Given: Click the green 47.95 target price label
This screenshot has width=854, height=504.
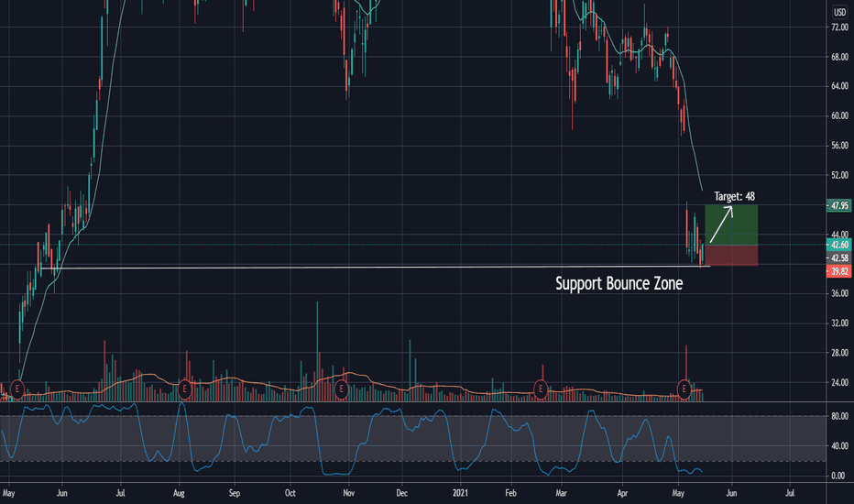Looking at the screenshot, I should pyautogui.click(x=838, y=206).
